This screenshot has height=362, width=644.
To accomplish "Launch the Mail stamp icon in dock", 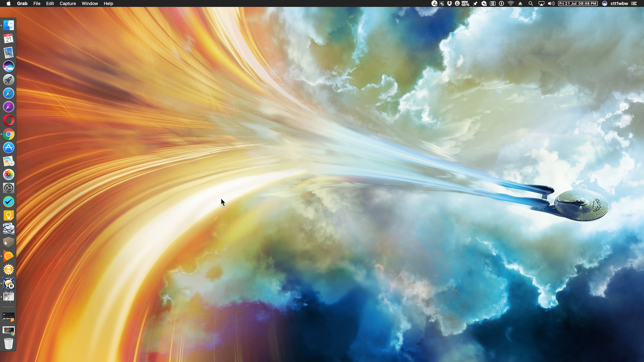I will (x=8, y=52).
